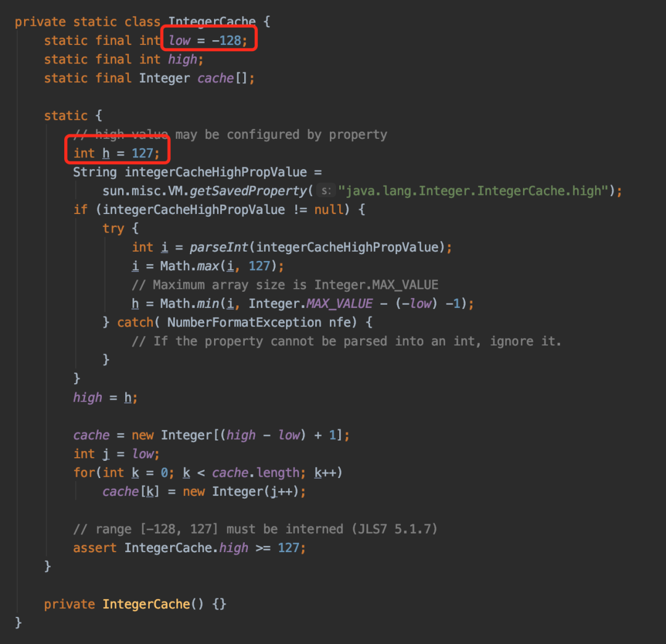Click the integerCacheHighPropValue variable declaration
This screenshot has height=644, width=666.
[215, 172]
